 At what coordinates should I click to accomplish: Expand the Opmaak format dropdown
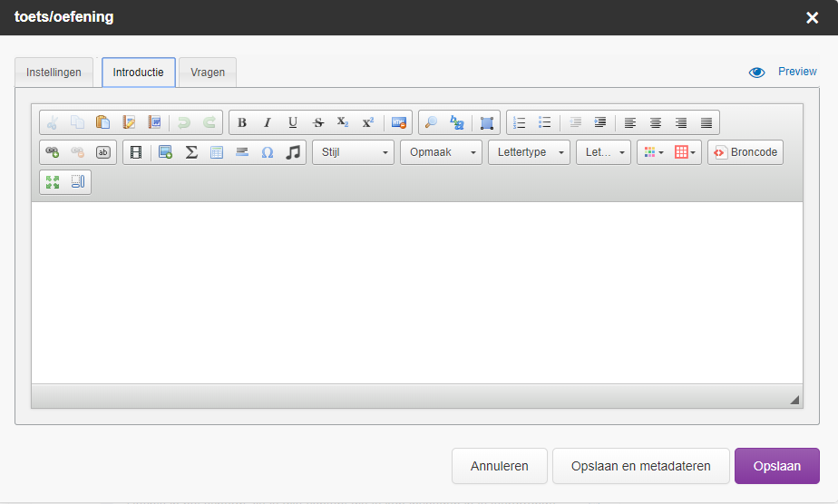(x=441, y=152)
